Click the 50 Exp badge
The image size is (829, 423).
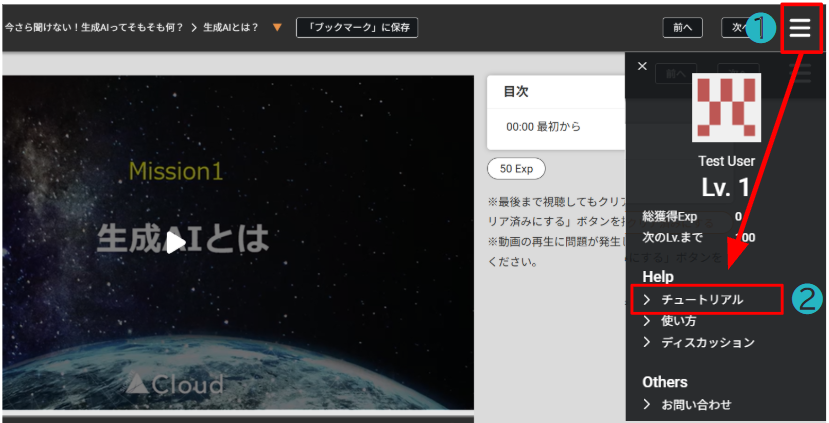[x=516, y=169]
